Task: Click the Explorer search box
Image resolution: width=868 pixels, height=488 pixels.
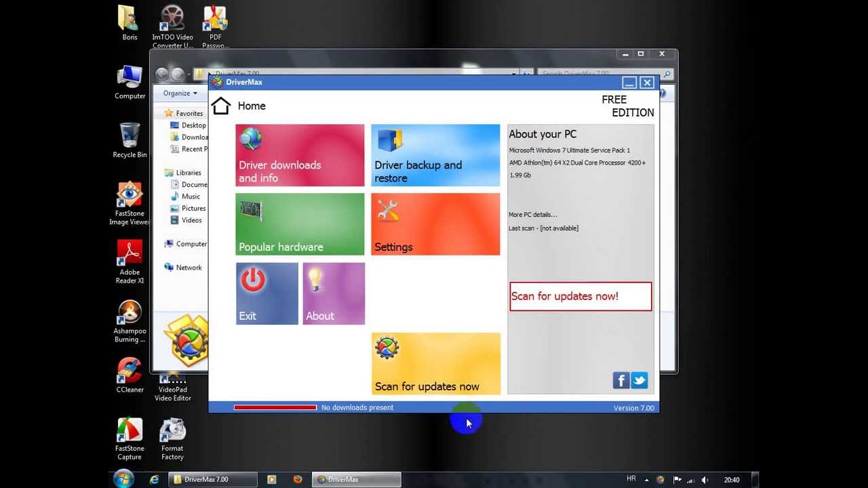Action: pyautogui.click(x=604, y=74)
